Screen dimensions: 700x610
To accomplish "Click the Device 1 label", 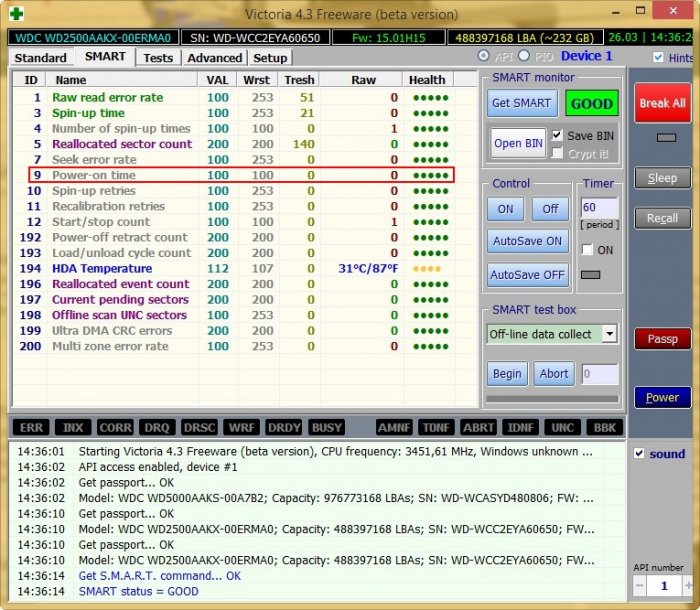I will [586, 56].
